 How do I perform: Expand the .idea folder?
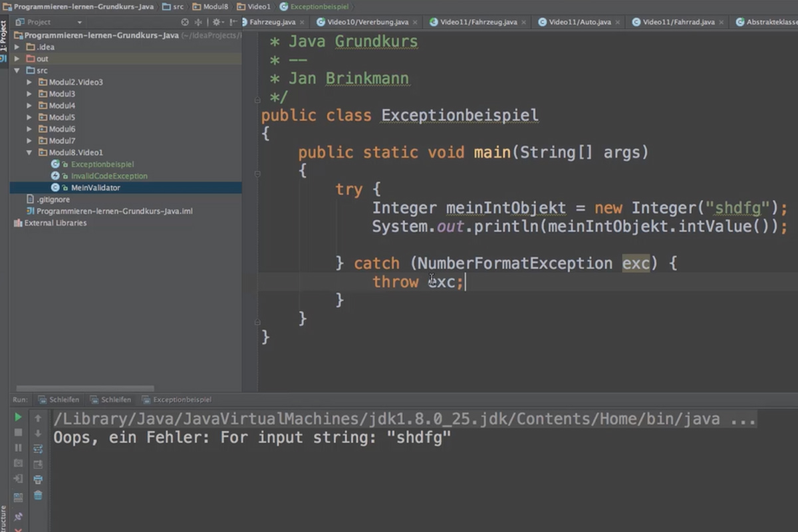click(17, 47)
